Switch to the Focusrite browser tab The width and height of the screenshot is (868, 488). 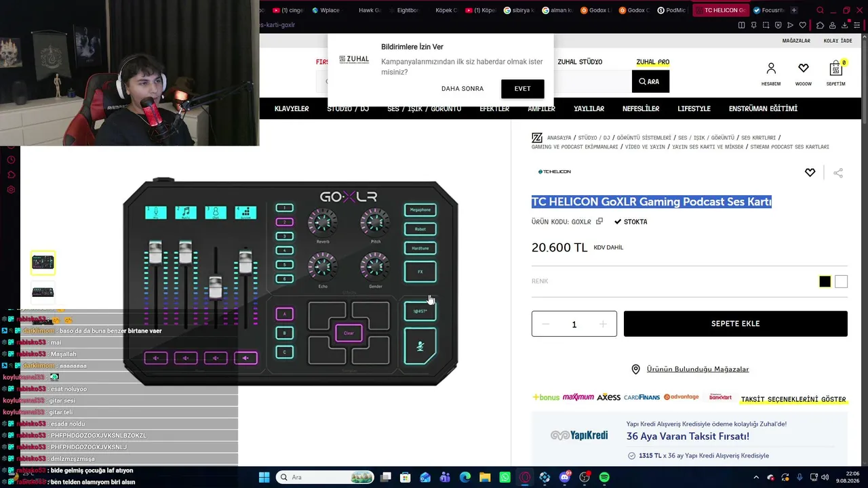pos(768,10)
